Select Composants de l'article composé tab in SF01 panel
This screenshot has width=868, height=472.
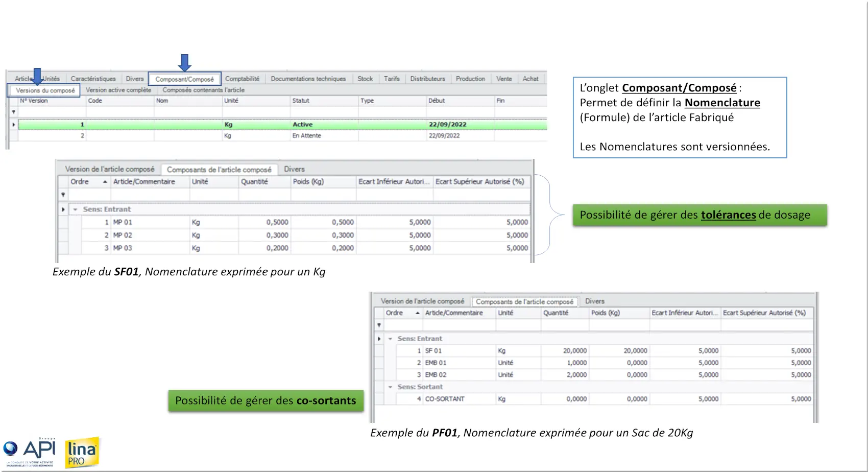pyautogui.click(x=219, y=170)
